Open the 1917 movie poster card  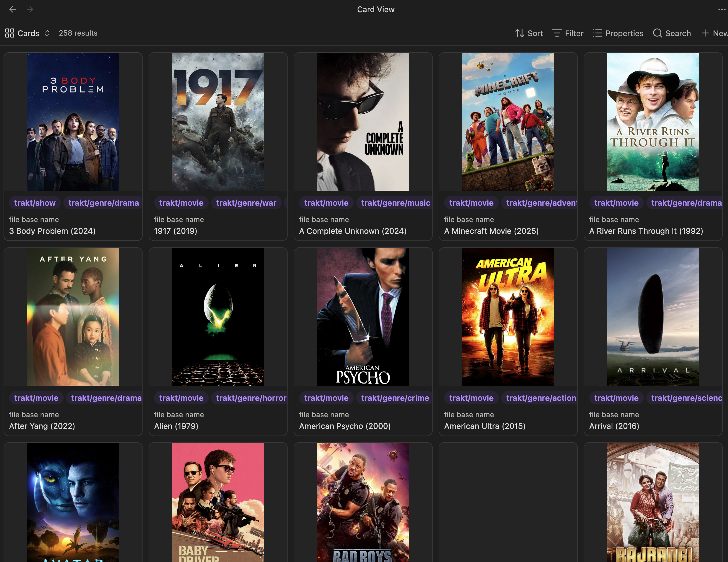pyautogui.click(x=218, y=122)
